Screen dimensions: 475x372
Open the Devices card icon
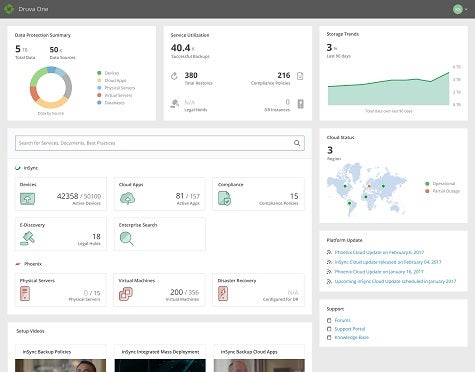click(x=27, y=199)
